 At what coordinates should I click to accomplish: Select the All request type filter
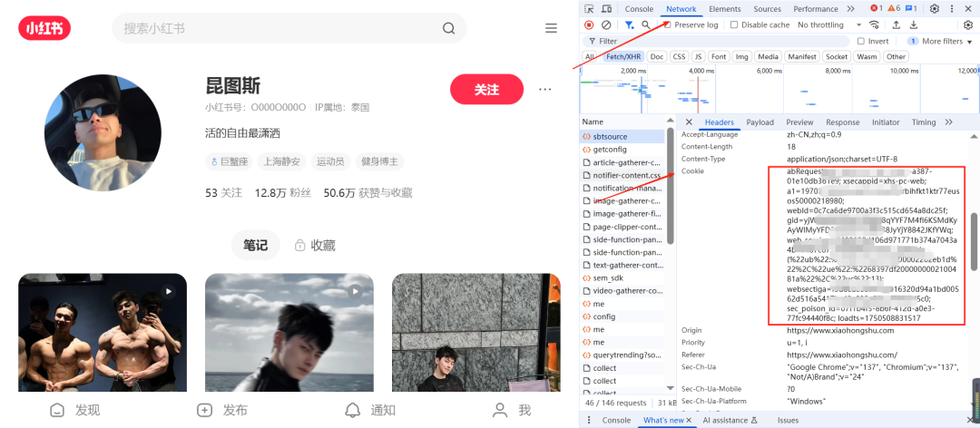click(x=590, y=57)
